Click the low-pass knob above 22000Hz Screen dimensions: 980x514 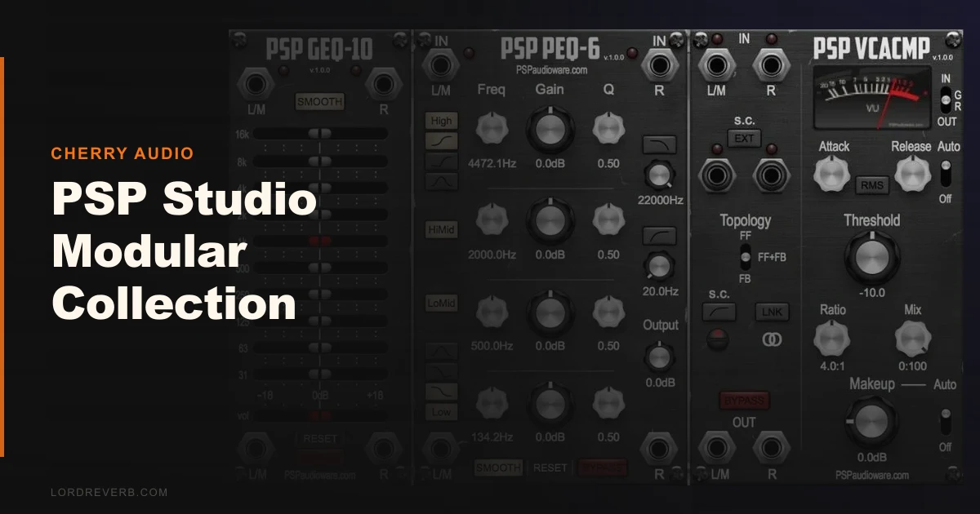point(659,175)
